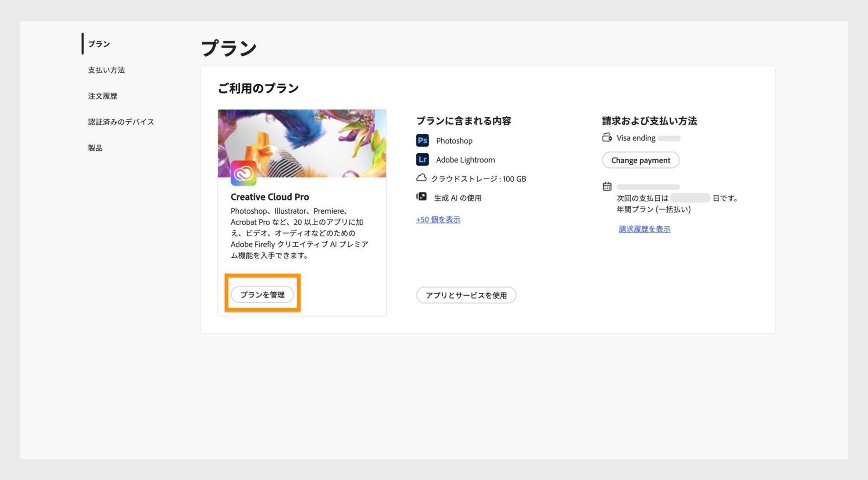
Task: Expand the +50 個を表示 list
Action: point(438,219)
